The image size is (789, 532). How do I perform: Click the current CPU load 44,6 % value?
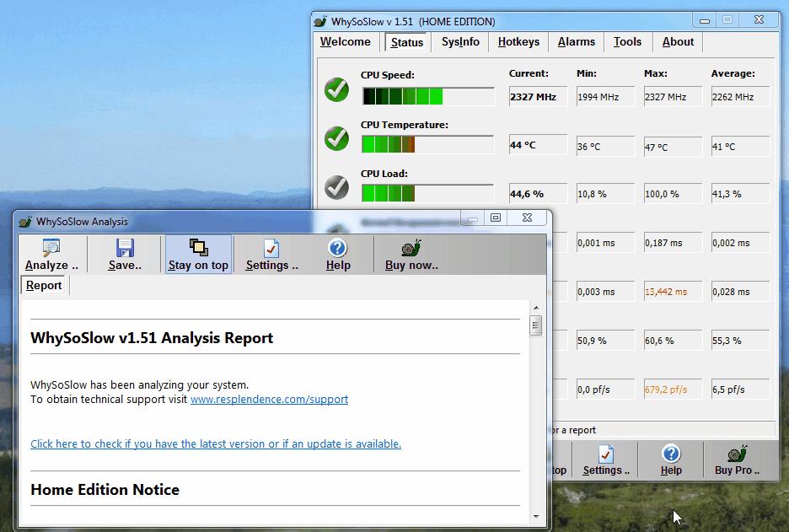pos(538,194)
